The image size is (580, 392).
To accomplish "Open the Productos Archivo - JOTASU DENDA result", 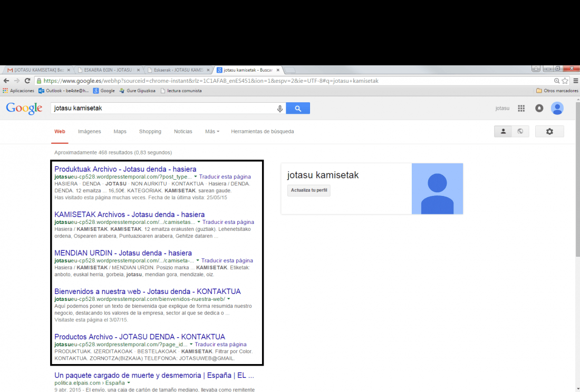I will [x=140, y=337].
